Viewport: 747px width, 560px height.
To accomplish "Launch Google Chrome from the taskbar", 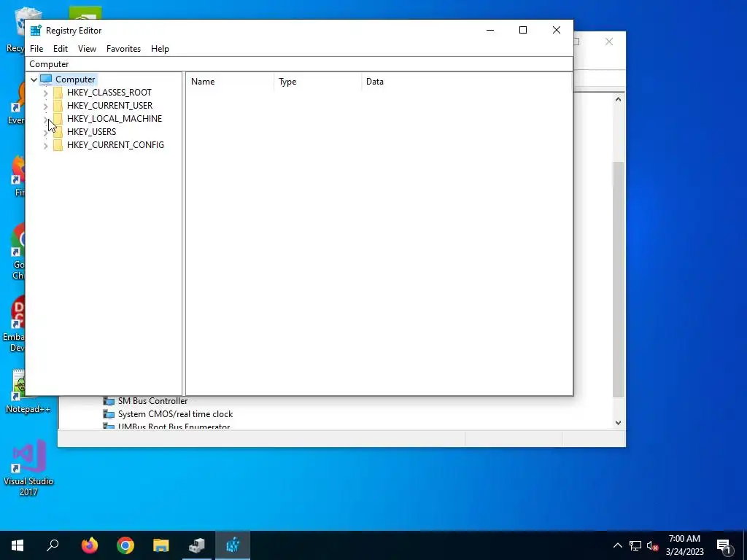I will pos(125,545).
